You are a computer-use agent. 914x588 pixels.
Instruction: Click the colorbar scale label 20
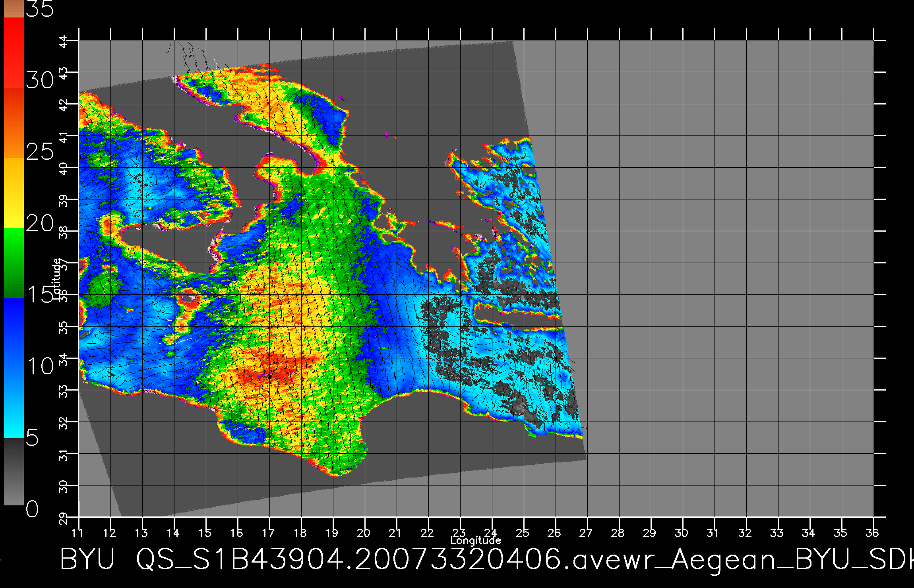coord(40,224)
